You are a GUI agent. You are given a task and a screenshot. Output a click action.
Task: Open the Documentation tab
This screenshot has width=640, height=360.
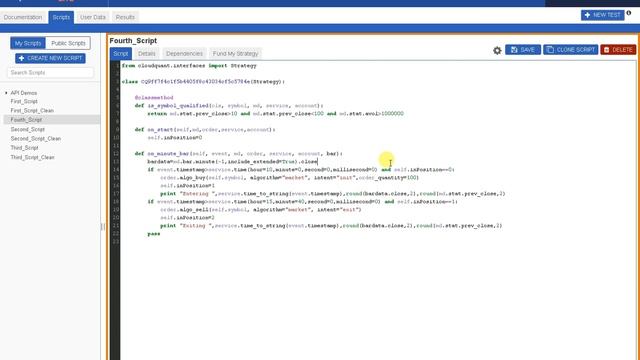point(23,17)
